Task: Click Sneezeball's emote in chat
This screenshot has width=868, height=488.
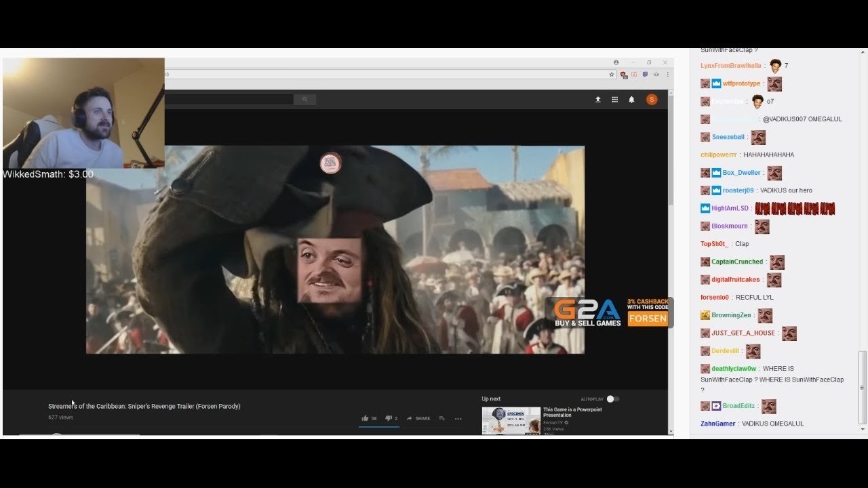Action: pyautogui.click(x=758, y=138)
